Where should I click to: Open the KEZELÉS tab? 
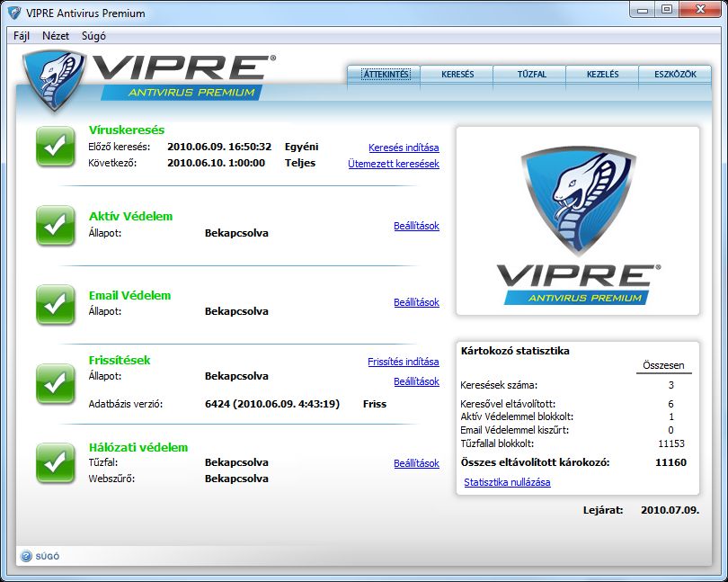click(x=601, y=76)
